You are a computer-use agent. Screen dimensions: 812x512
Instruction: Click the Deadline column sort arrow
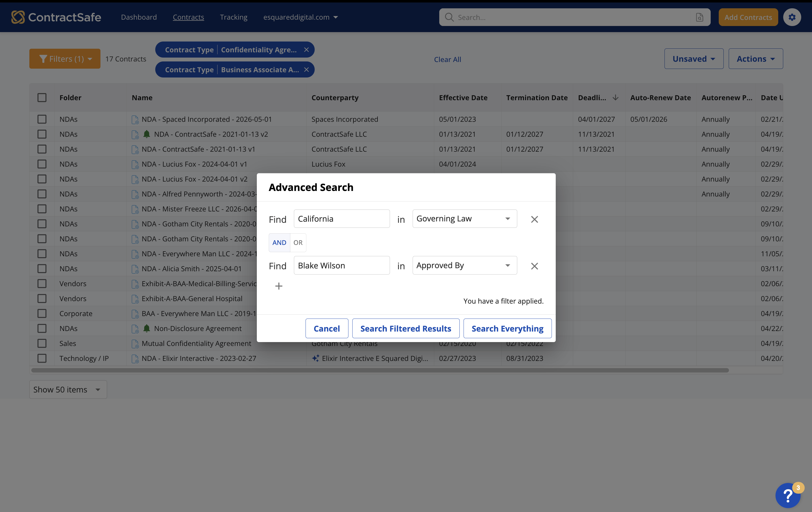point(616,97)
